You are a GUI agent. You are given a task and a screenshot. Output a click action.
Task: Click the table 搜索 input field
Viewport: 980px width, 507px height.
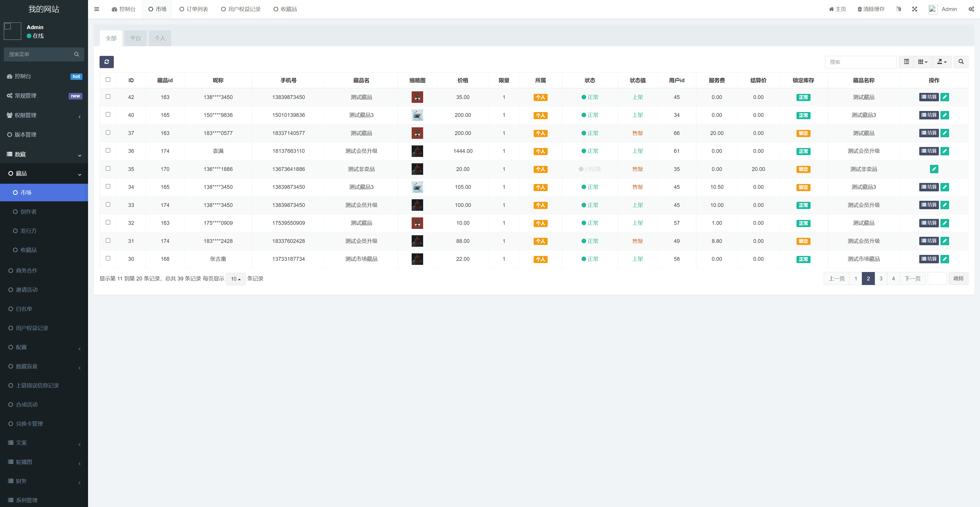[861, 61]
